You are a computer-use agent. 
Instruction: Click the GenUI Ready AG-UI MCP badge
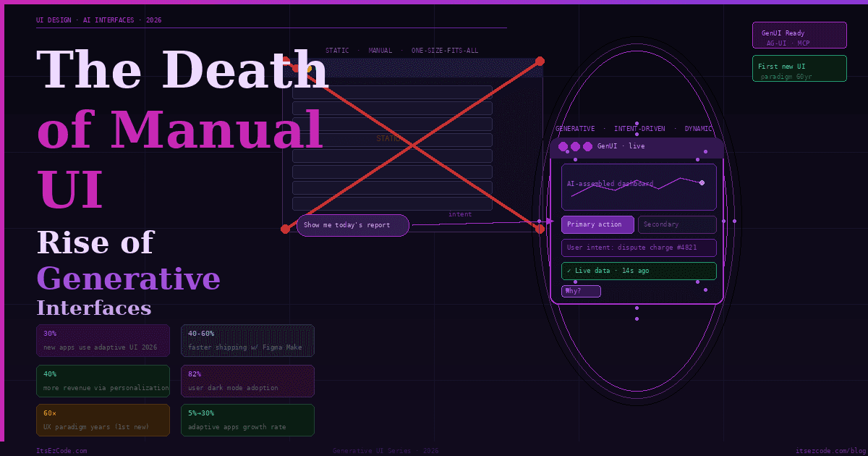click(x=799, y=35)
